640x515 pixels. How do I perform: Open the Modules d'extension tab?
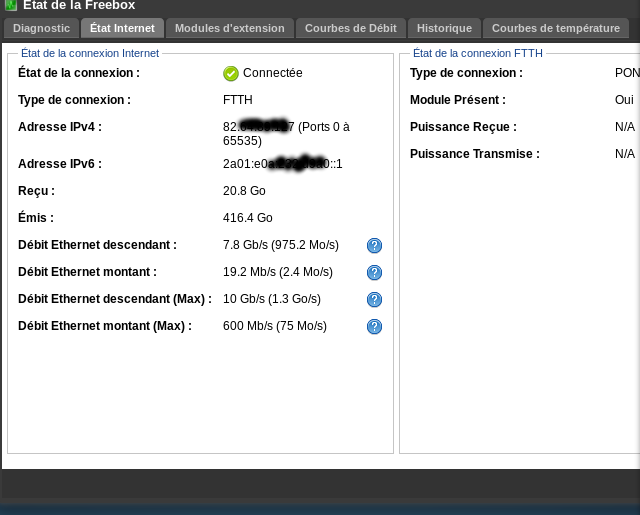(x=230, y=28)
